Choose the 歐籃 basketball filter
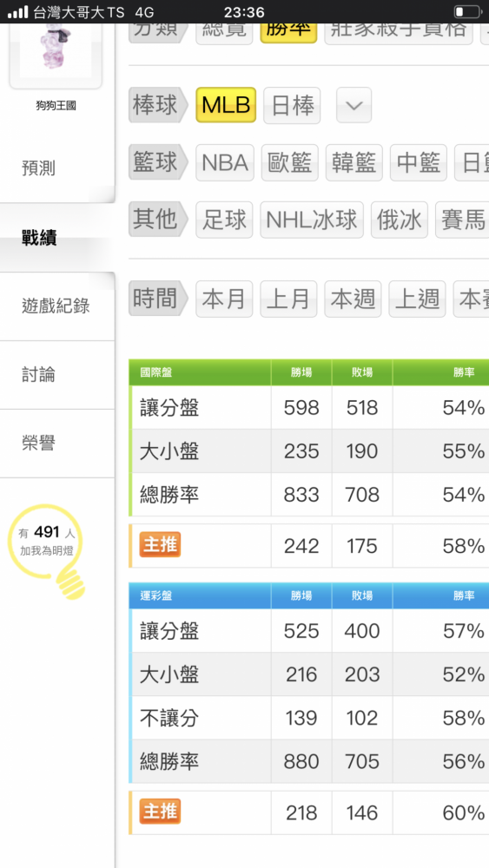489x868 pixels. coord(289,163)
